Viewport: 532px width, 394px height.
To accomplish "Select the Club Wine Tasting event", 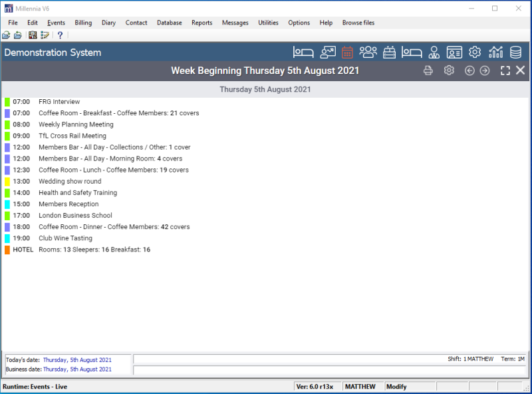I will pos(65,238).
